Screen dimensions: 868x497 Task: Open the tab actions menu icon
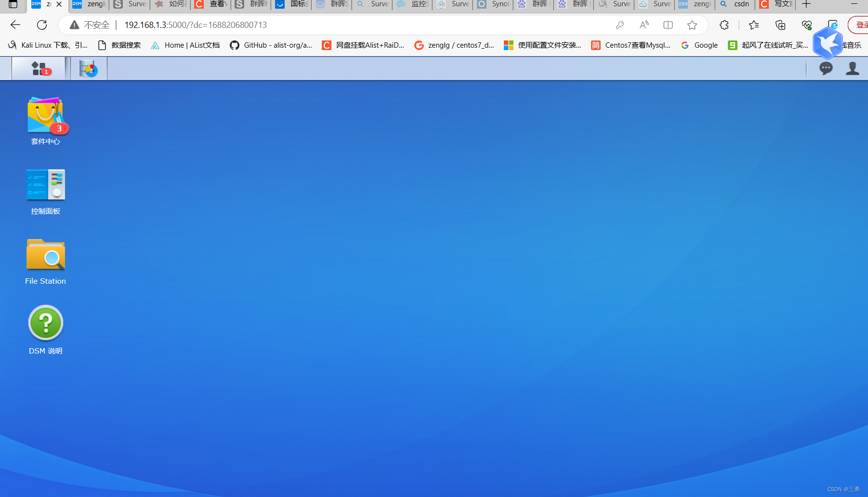(13, 4)
